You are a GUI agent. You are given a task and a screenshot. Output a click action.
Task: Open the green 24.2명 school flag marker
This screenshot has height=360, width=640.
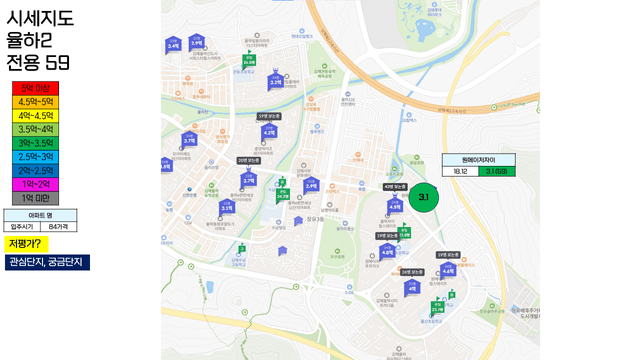[282, 195]
